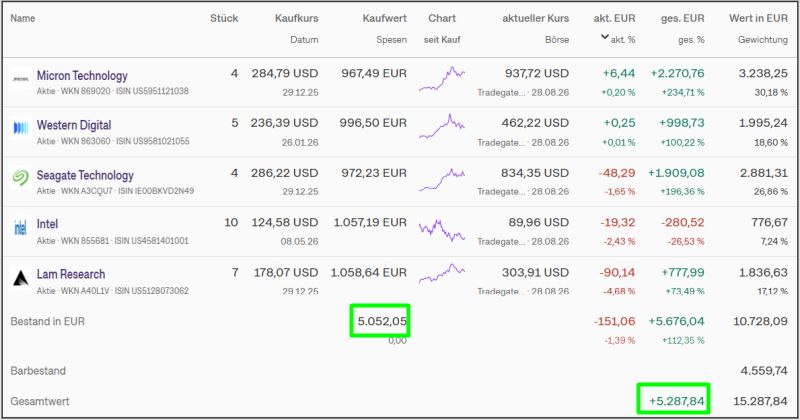Screen dimensions: 800x420
Task: Sort by the ges. EUR header
Action: pos(683,18)
